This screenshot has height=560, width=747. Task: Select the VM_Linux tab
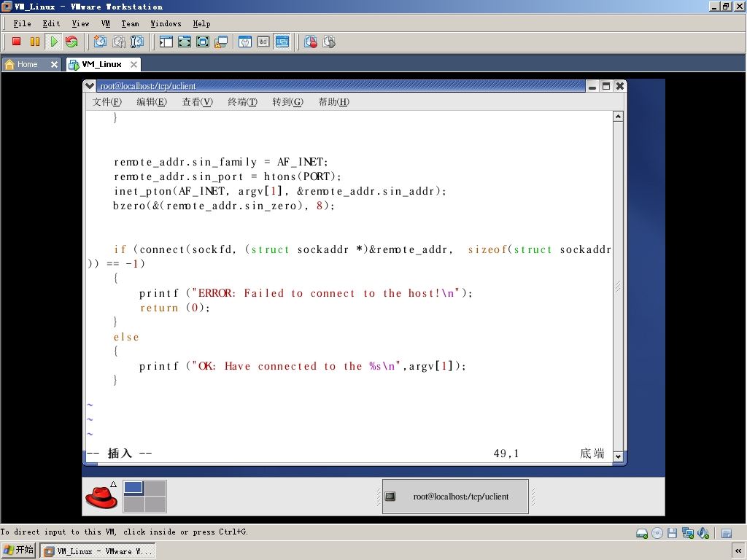(x=101, y=64)
